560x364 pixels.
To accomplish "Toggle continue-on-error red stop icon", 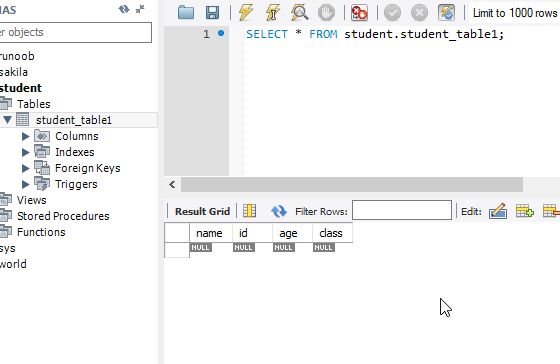I will pyautogui.click(x=359, y=13).
